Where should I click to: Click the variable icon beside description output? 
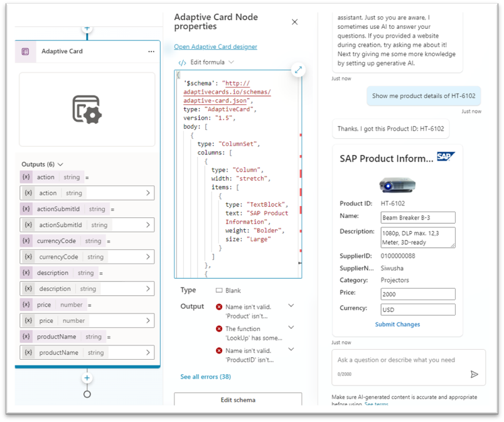[26, 273]
